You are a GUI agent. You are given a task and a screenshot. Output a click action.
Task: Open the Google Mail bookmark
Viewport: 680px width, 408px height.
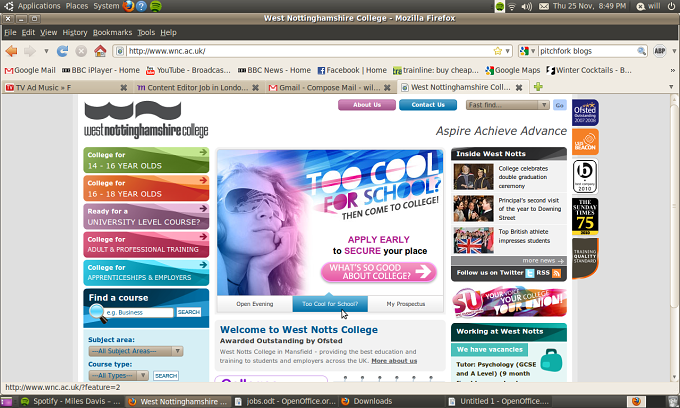[30, 70]
